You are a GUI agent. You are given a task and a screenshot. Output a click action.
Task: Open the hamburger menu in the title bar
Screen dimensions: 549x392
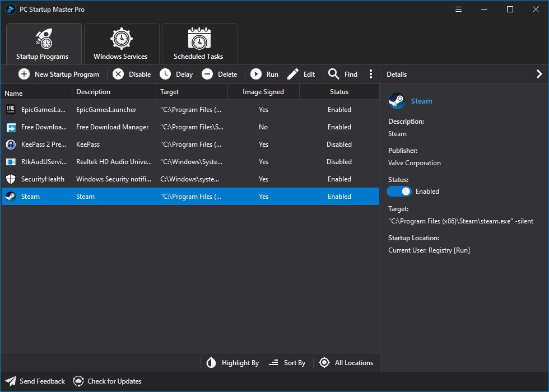click(x=458, y=10)
